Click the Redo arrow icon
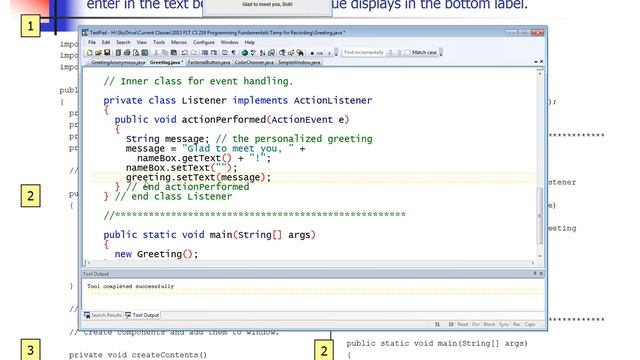Viewport: 640px width, 360px height. [194, 53]
